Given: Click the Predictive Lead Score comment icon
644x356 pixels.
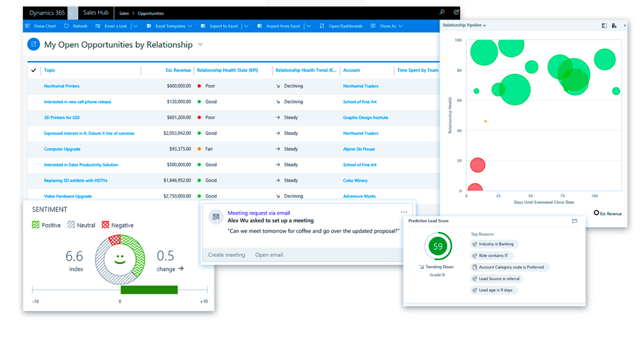Looking at the screenshot, I should [574, 221].
